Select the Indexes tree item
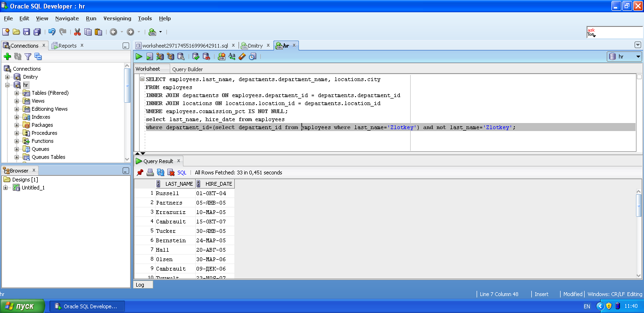 click(41, 117)
